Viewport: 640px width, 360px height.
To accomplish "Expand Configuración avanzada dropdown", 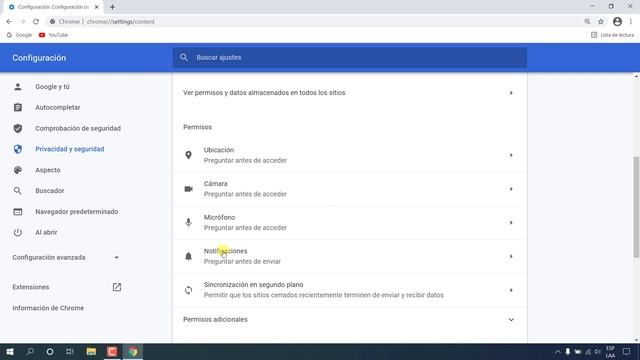I will tap(66, 258).
